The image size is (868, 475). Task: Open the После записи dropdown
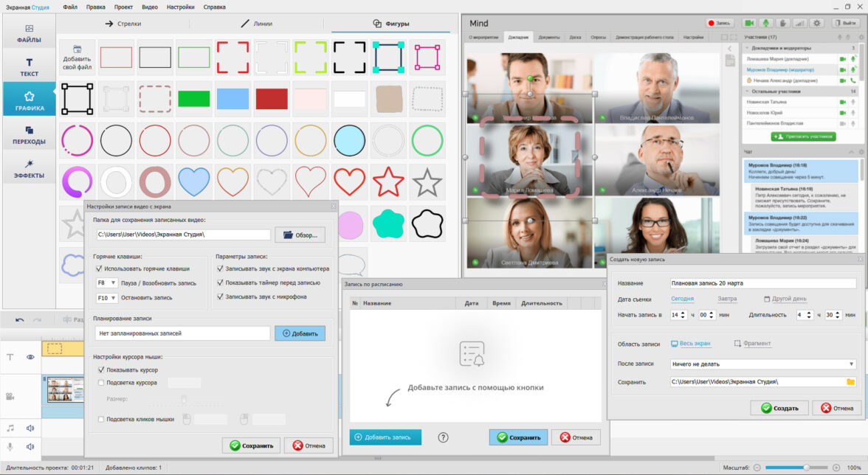pyautogui.click(x=763, y=364)
